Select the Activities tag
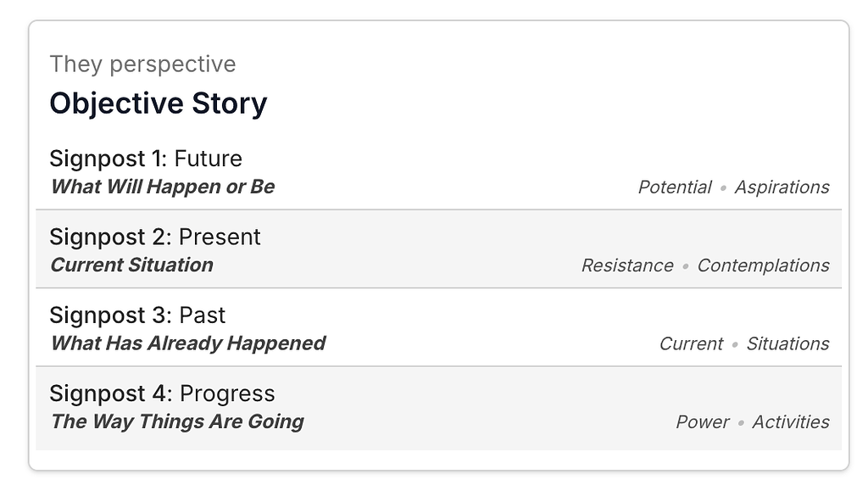Viewport: 868px width, 491px height. click(791, 421)
